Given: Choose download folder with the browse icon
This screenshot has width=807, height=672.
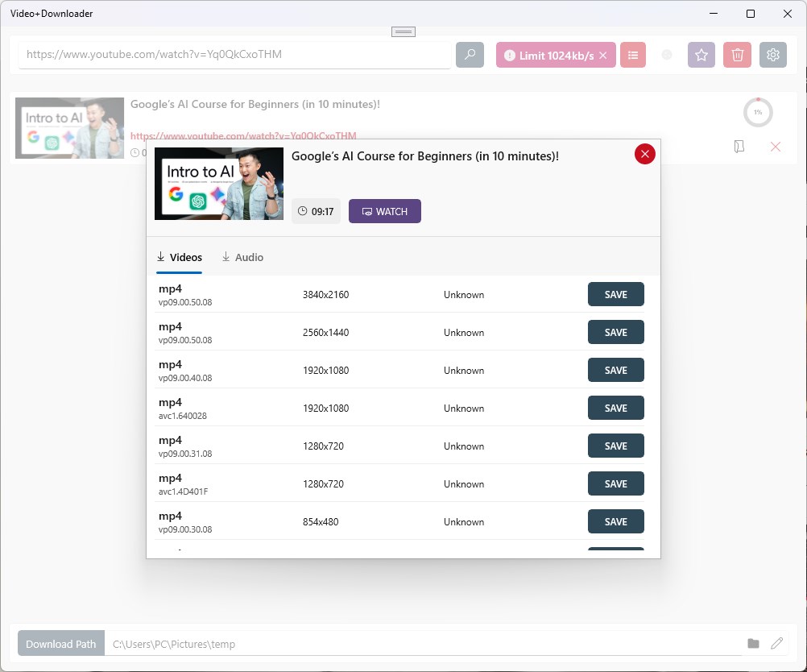Looking at the screenshot, I should pos(753,643).
